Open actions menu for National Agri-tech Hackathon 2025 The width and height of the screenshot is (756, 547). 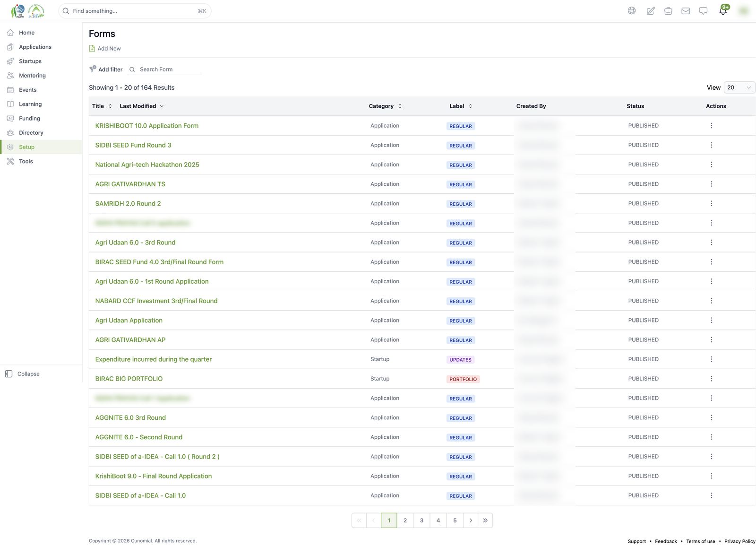[711, 165]
